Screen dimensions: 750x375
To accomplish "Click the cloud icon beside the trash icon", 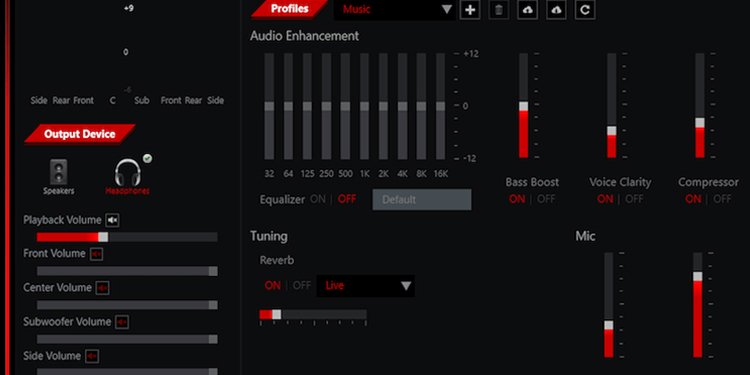I will (x=527, y=10).
